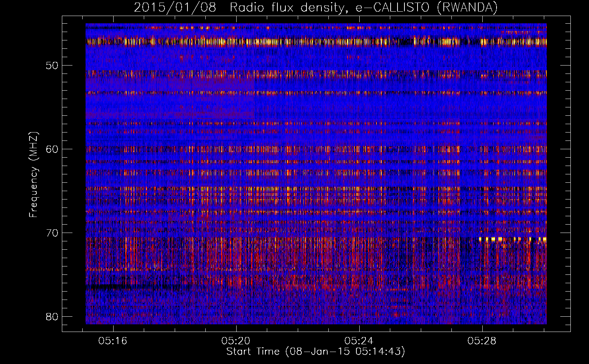Select the 80 MHz frequency tick label
Screen dimensions: 589x364
[x=52, y=317]
